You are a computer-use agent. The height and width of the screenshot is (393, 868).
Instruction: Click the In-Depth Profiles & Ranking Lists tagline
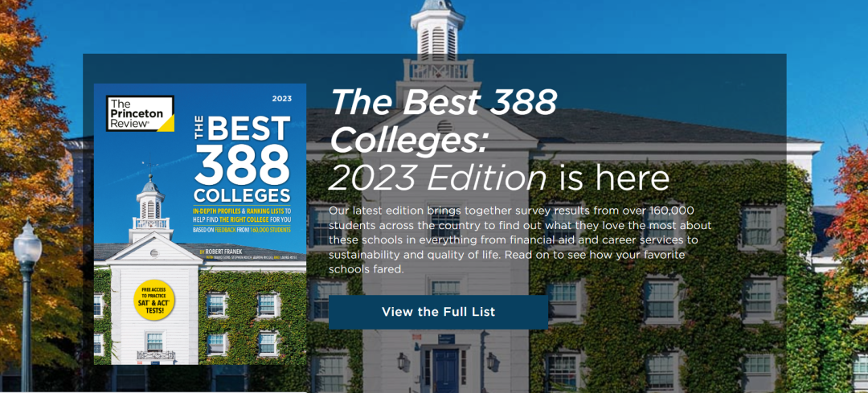click(x=241, y=215)
